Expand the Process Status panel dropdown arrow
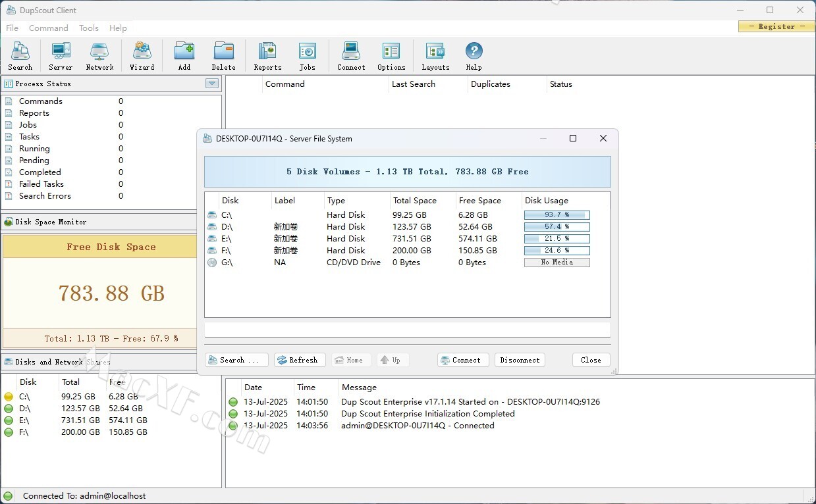The height and width of the screenshot is (504, 816). click(x=212, y=84)
